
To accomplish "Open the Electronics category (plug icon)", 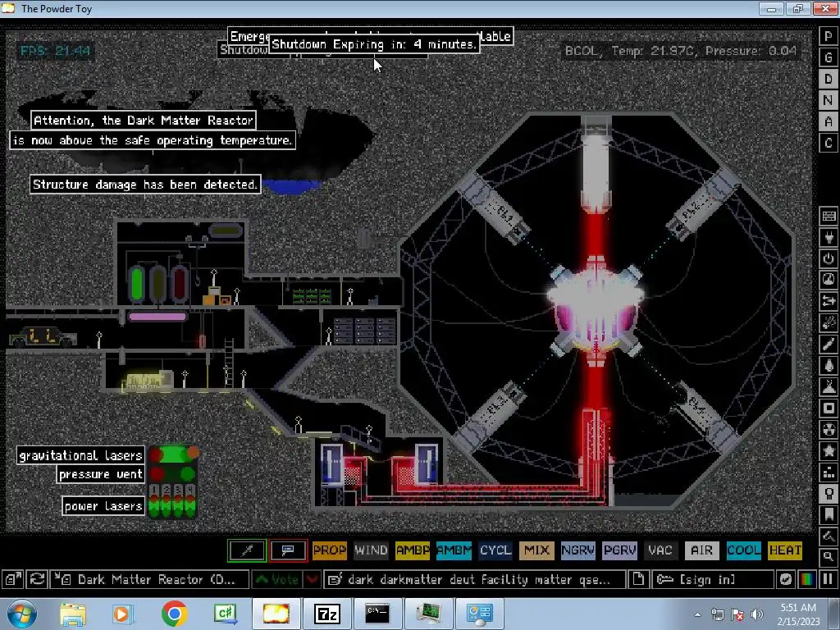I will pos(829,237).
